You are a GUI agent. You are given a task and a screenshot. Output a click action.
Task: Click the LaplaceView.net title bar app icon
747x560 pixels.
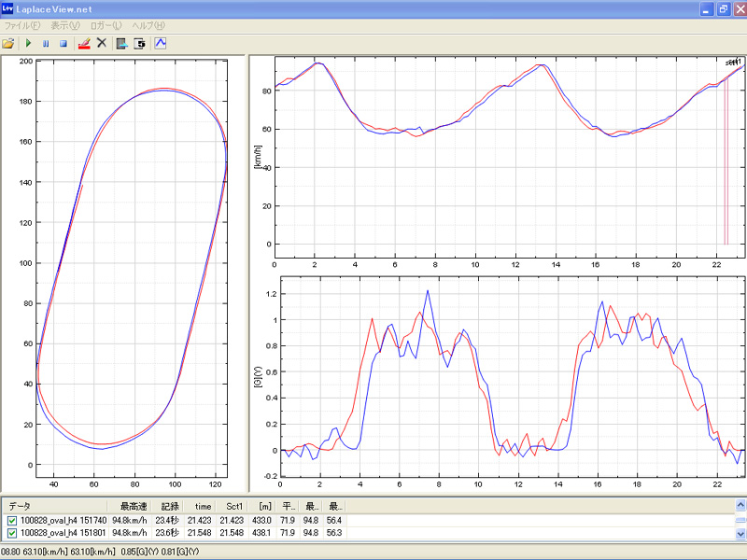point(7,8)
